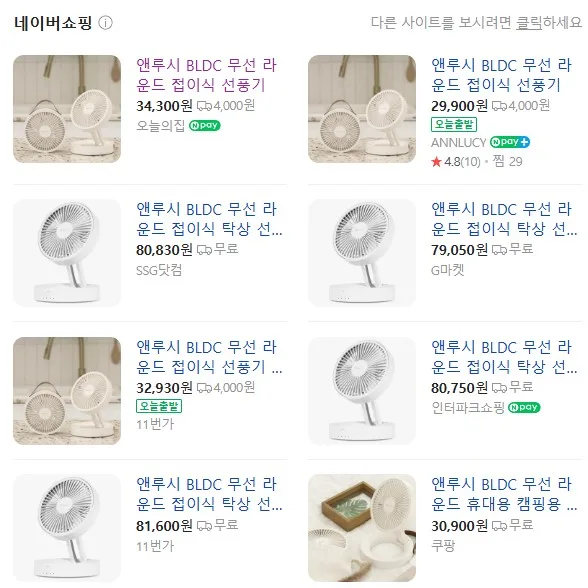
Task: Select the 쿠팡 30,900원 camping fan title
Action: (504, 494)
